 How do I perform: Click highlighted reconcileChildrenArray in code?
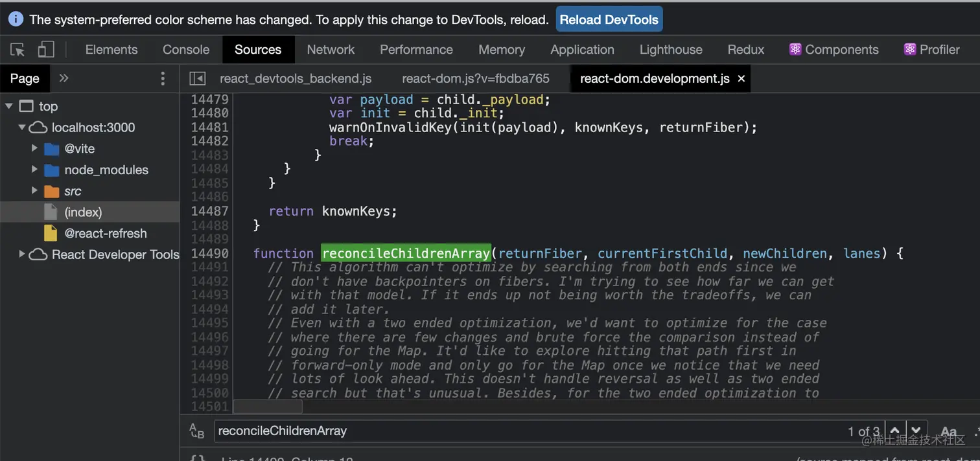click(x=406, y=253)
